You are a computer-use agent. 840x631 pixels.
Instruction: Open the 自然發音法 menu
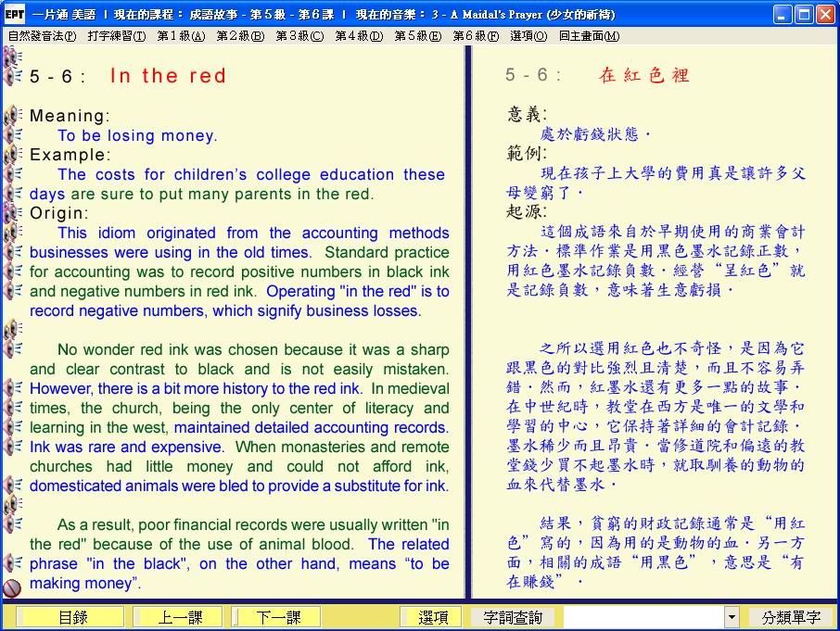pyautogui.click(x=42, y=36)
